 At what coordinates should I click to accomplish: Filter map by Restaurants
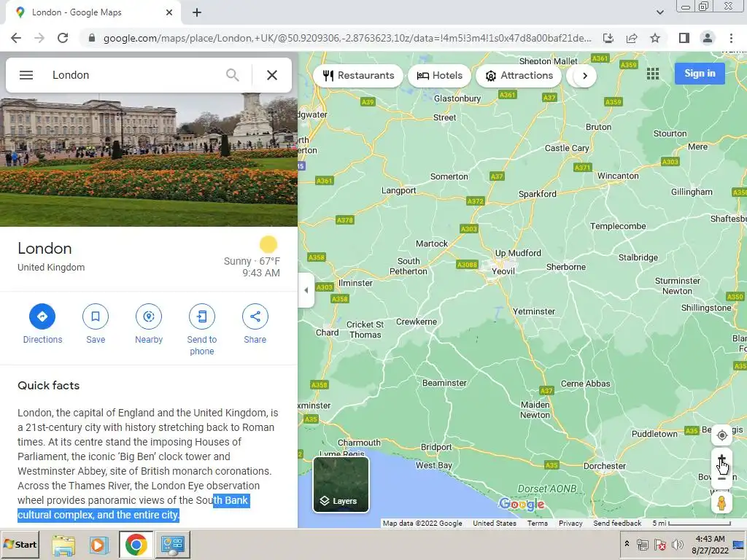click(x=358, y=76)
